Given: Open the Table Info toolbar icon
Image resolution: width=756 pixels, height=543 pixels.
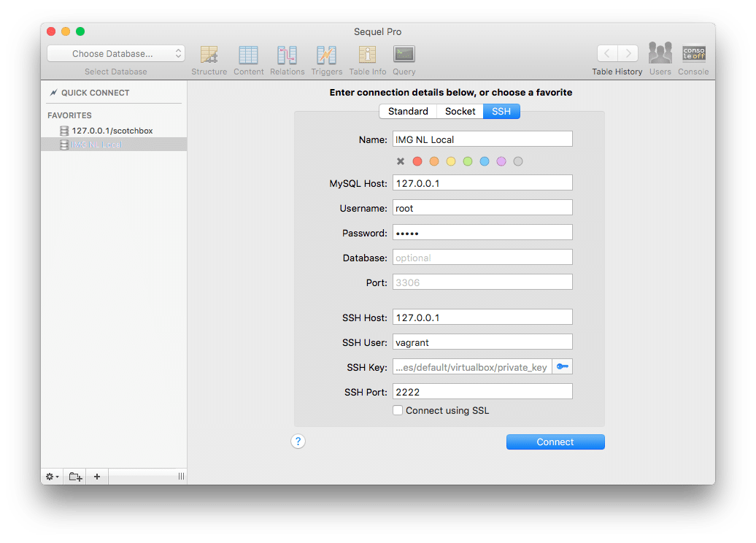Looking at the screenshot, I should pyautogui.click(x=367, y=55).
